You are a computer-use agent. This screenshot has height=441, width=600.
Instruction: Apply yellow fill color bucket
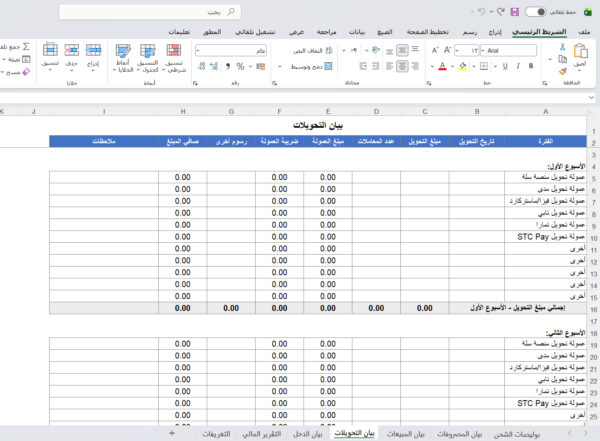click(463, 67)
